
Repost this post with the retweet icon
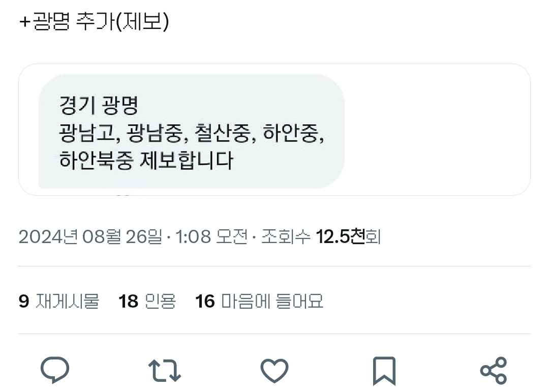164,371
